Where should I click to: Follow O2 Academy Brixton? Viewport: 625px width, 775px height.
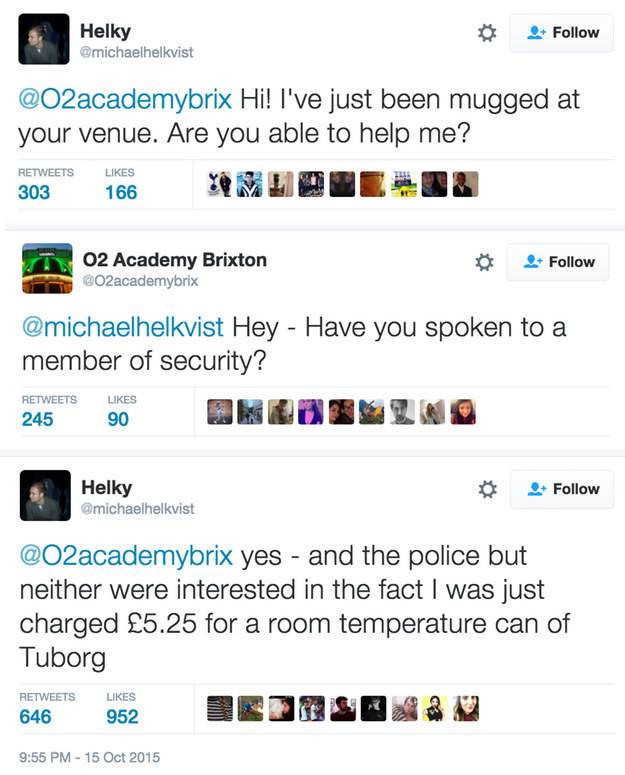click(x=558, y=262)
